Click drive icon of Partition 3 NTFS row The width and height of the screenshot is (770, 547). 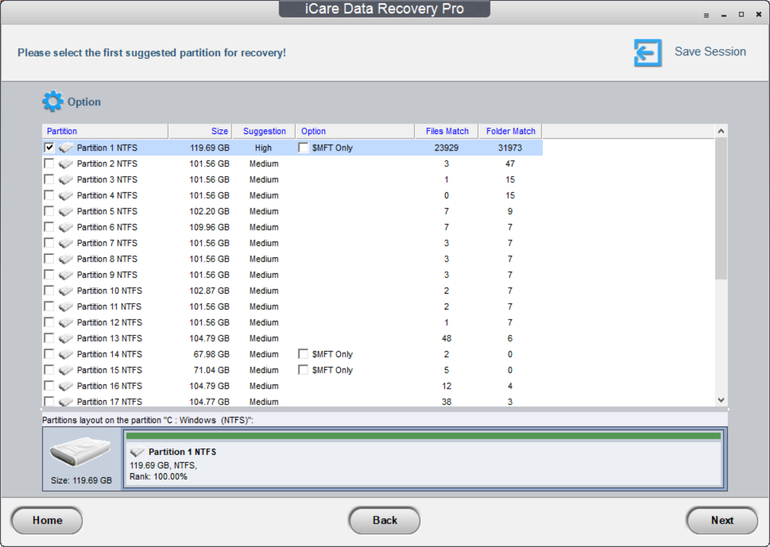point(66,180)
